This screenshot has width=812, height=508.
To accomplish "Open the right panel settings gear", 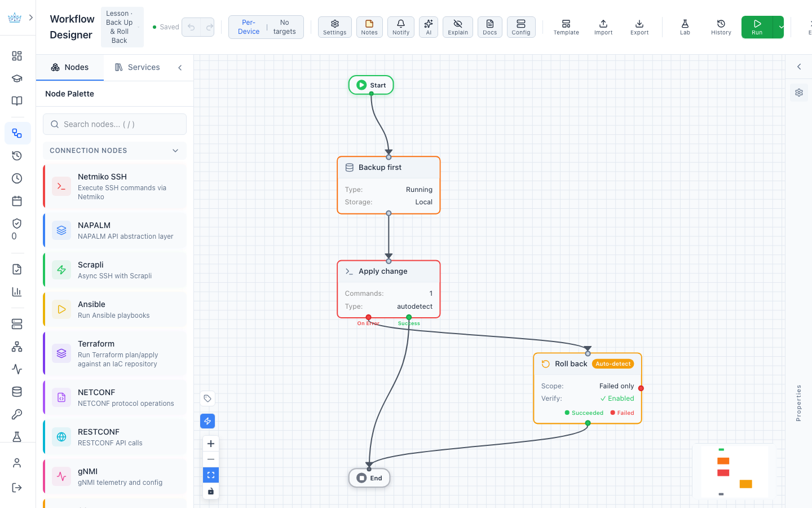I will 799,93.
